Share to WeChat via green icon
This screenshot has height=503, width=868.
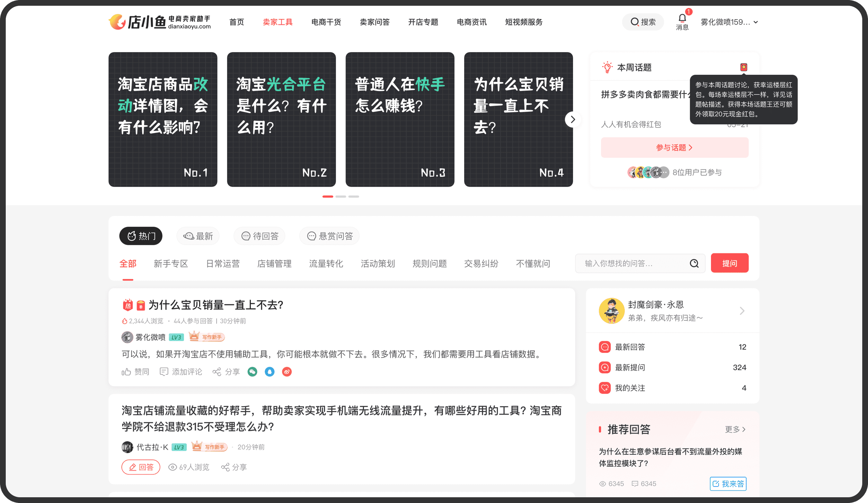pos(253,372)
